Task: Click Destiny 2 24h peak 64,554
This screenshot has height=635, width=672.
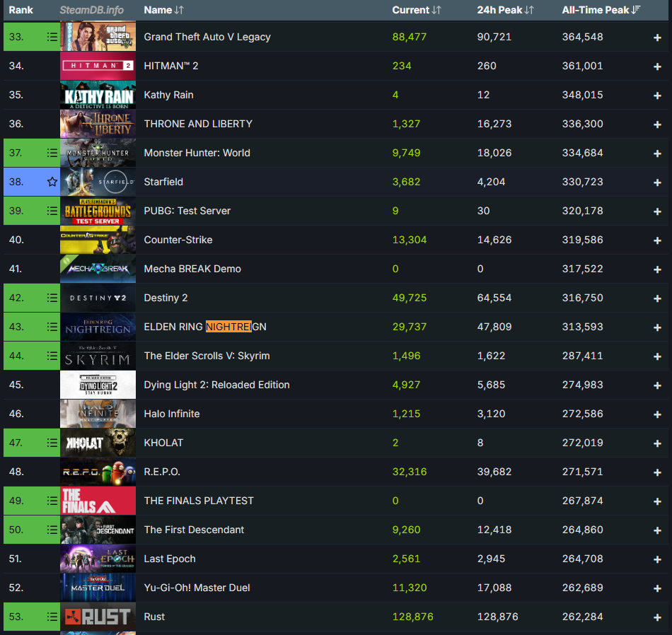Action: coord(494,298)
